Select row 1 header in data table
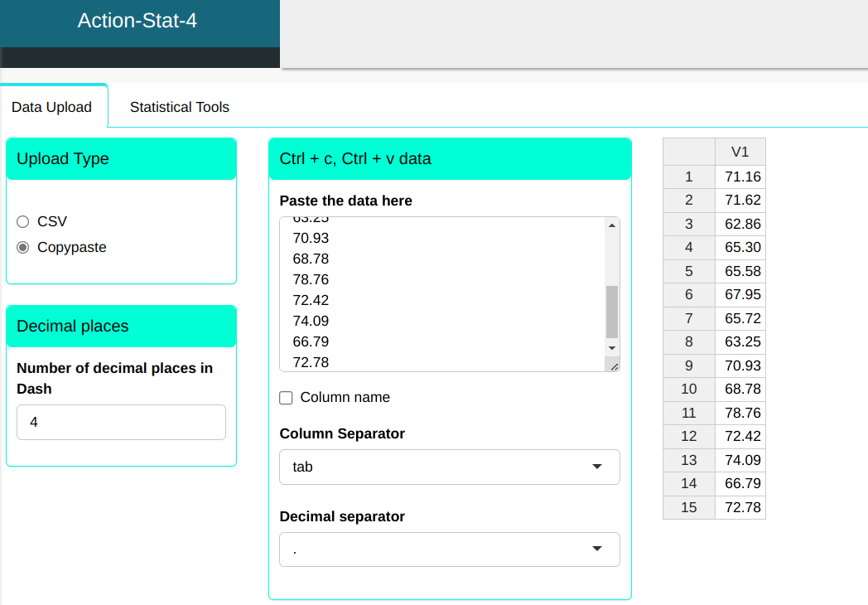 click(x=688, y=177)
